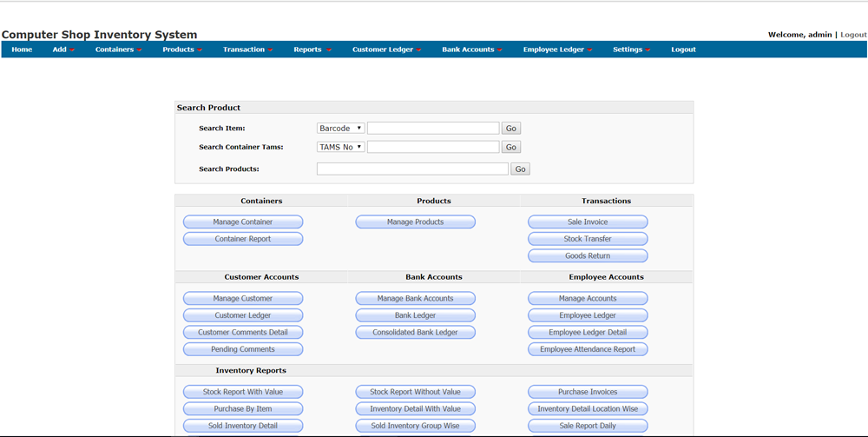Image resolution: width=868 pixels, height=437 pixels.
Task: Expand the Transaction menu
Action: [x=247, y=50]
